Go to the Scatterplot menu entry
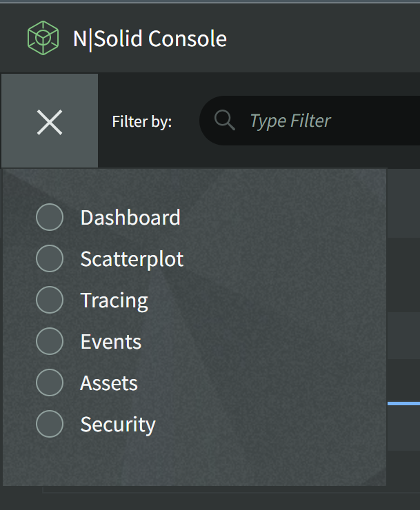The height and width of the screenshot is (510, 420). 132,259
